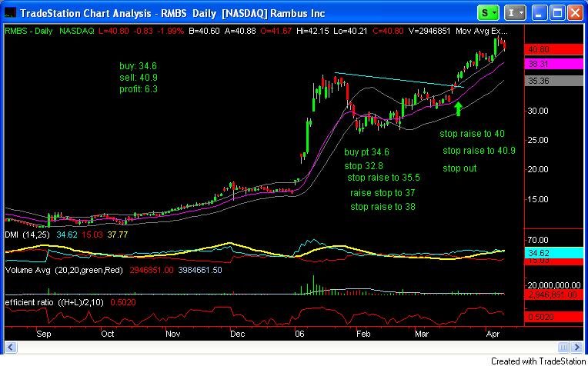Image resolution: width=588 pixels, height=366 pixels.
Task: Click the "20,000,000.00" volume axis value
Action: (554, 285)
